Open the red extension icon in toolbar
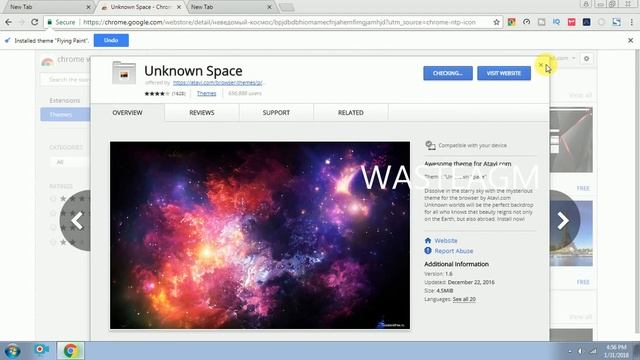 click(571, 22)
